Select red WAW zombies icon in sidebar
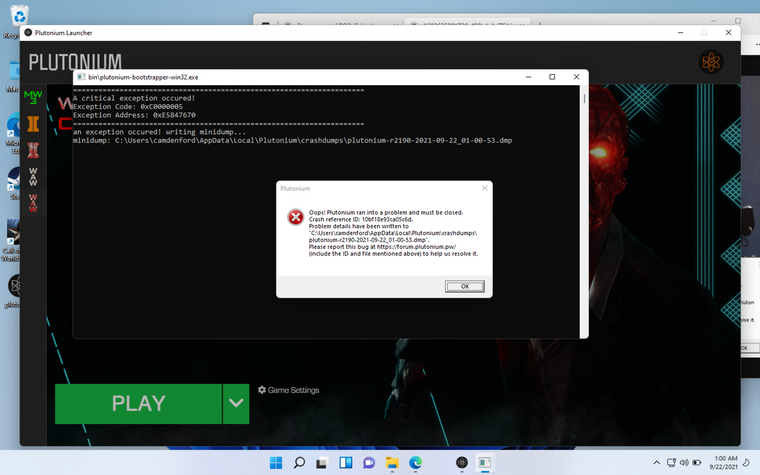760x475 pixels. [33, 203]
